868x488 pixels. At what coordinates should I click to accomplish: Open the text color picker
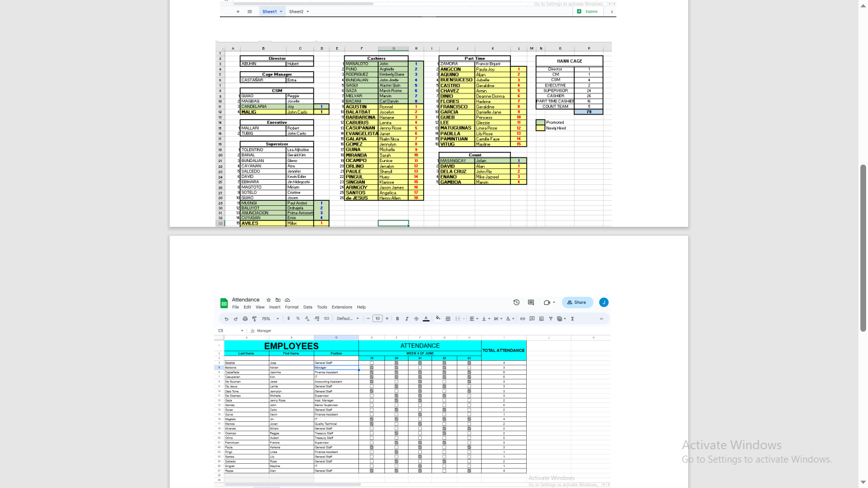(x=426, y=319)
